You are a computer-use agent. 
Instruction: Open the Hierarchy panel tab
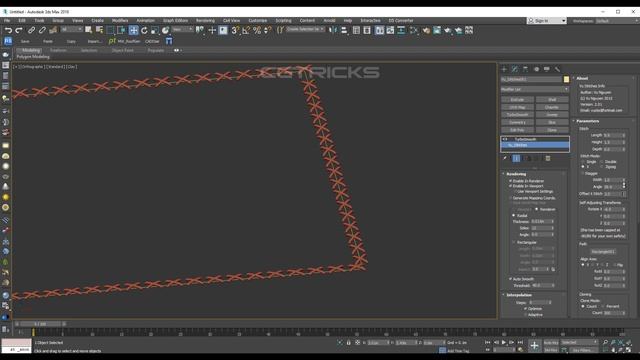click(525, 69)
